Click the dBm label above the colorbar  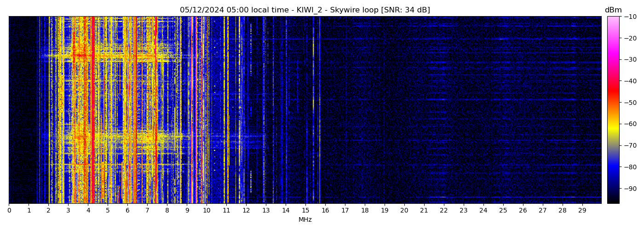click(613, 10)
